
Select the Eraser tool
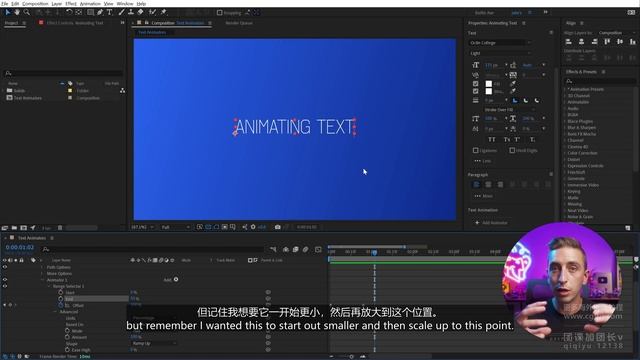[140, 13]
